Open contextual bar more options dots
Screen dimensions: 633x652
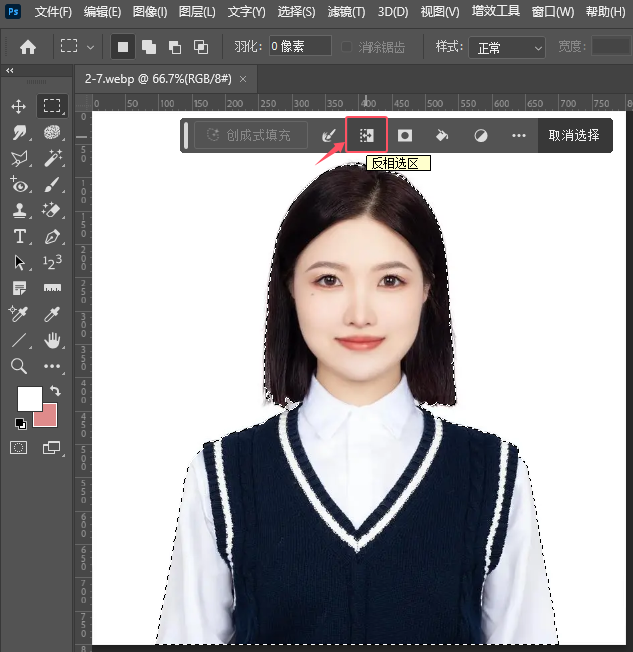519,136
